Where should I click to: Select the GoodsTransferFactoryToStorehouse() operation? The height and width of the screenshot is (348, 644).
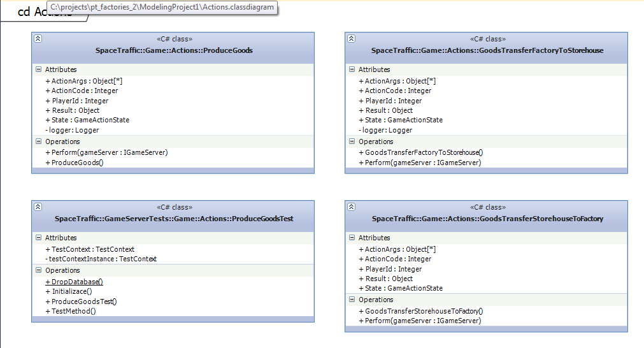421,152
